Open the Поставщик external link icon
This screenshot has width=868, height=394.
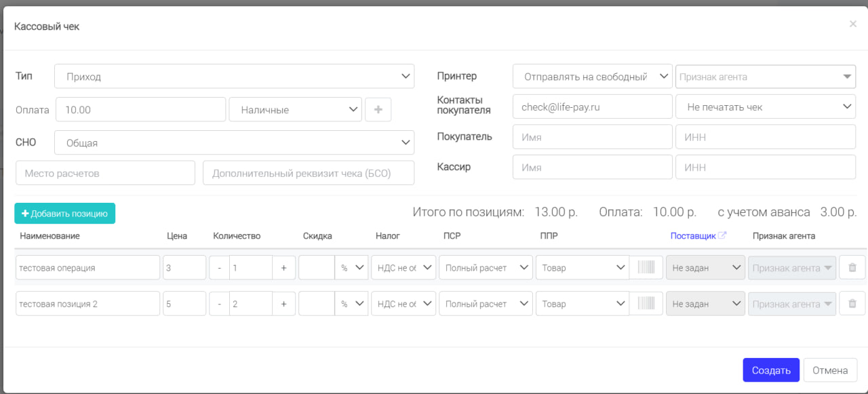pos(722,235)
